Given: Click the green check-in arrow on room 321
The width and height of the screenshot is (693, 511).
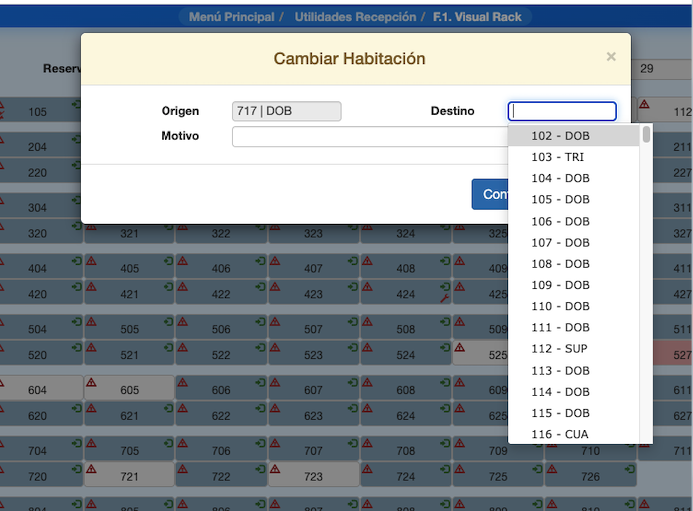Looking at the screenshot, I should [x=168, y=226].
